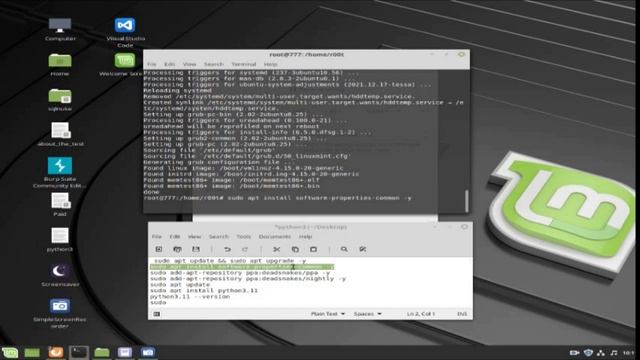Click Paste icon in text editor toolbar
This screenshot has width=640, height=360.
click(x=313, y=249)
